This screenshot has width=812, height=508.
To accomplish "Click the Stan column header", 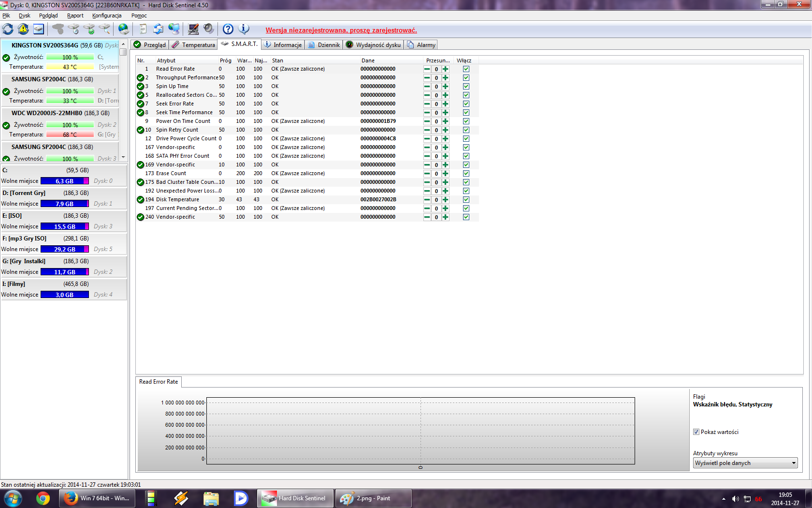I will [x=315, y=60].
